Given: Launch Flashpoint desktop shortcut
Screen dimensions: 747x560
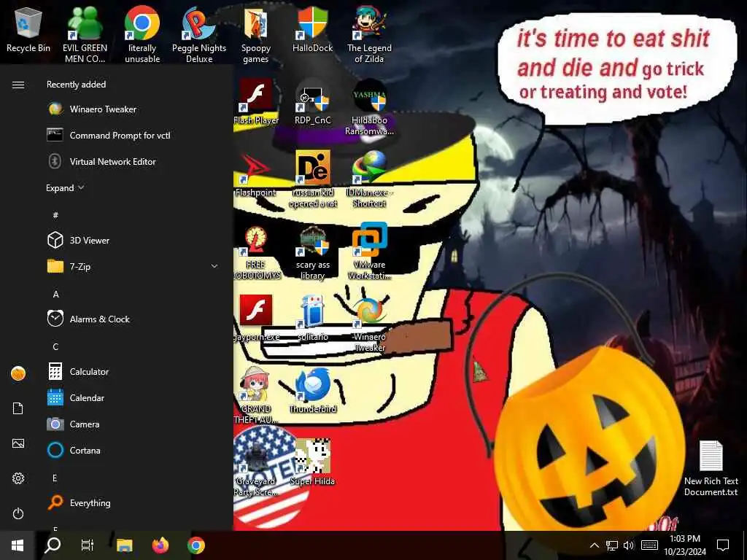Looking at the screenshot, I should coord(256,174).
